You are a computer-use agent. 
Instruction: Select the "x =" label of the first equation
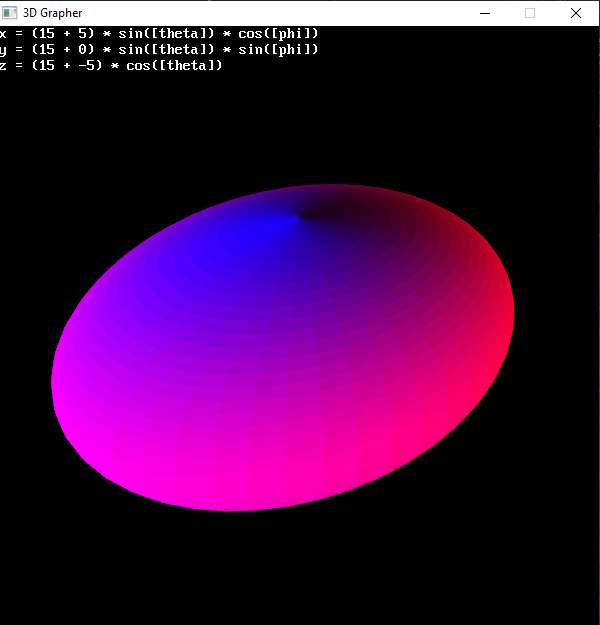point(9,33)
